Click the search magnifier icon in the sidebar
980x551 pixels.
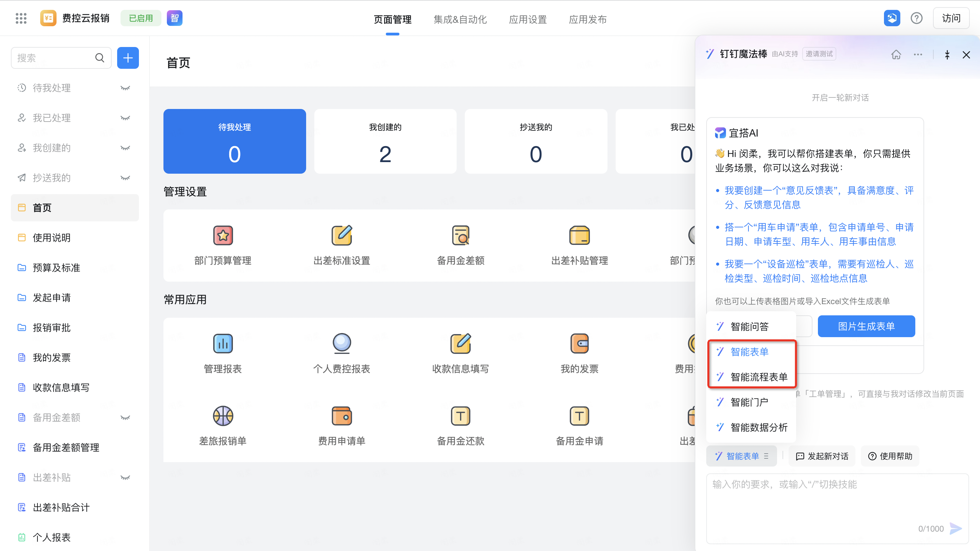pos(100,58)
